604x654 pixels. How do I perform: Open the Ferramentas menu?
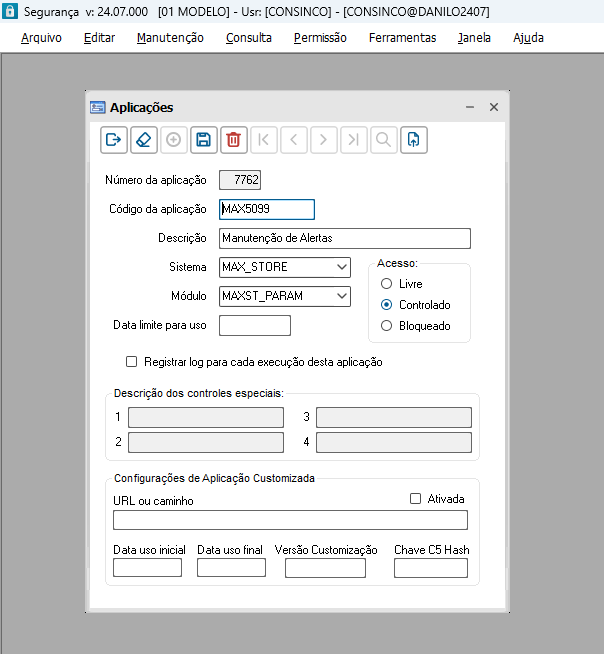403,38
